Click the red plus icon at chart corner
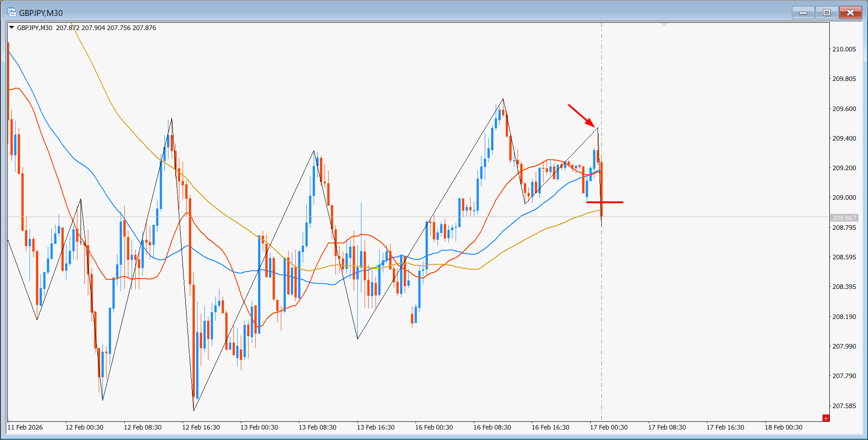The height and width of the screenshot is (440, 868). [x=825, y=418]
